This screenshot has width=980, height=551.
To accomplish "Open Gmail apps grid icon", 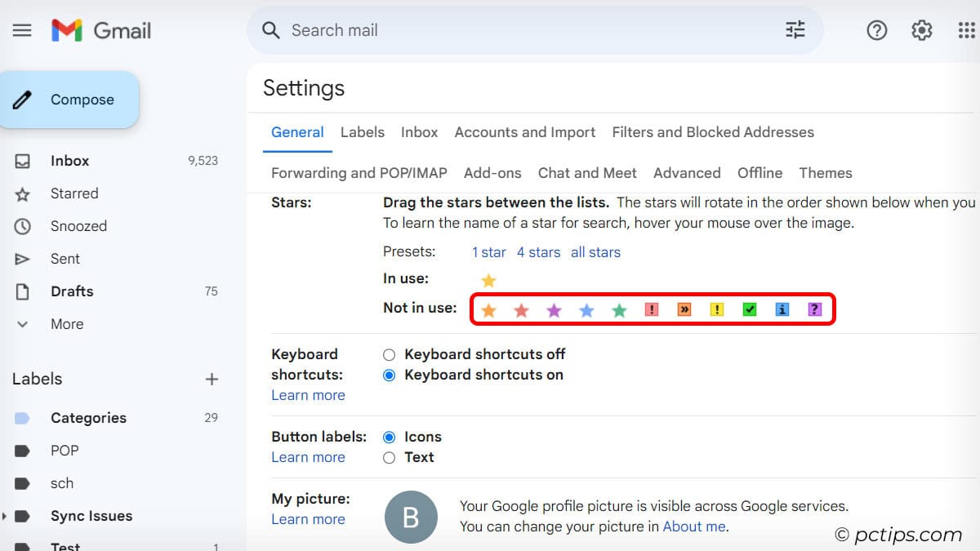I will [x=965, y=30].
